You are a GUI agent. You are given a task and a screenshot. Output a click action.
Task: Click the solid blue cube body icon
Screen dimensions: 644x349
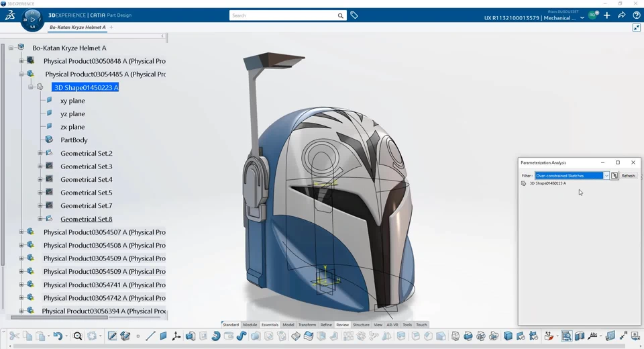pos(508,336)
